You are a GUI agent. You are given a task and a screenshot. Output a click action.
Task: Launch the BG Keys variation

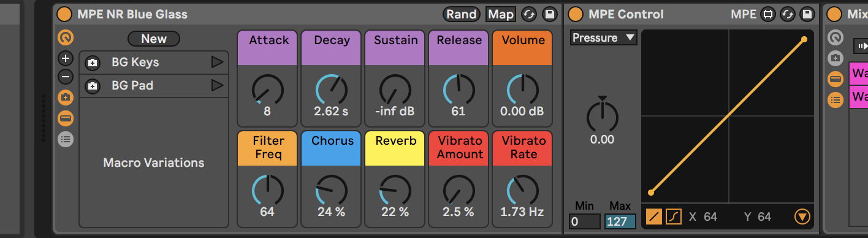pos(217,62)
